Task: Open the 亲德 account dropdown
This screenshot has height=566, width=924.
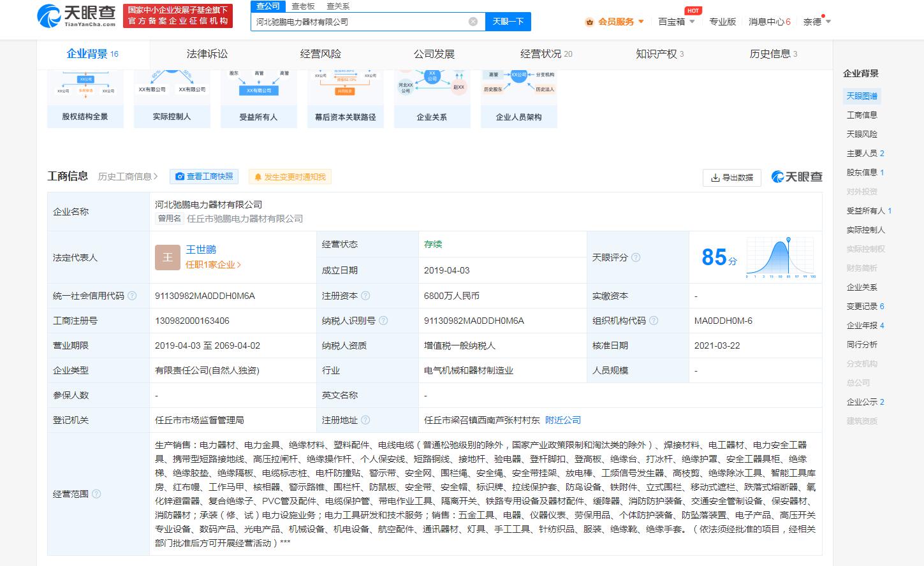Action: click(x=817, y=22)
